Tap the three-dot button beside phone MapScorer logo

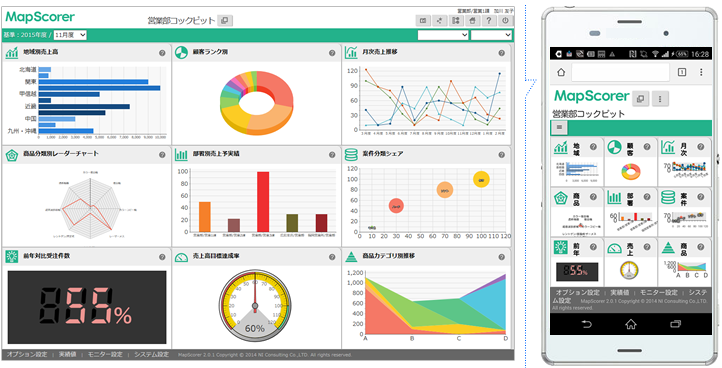660,99
